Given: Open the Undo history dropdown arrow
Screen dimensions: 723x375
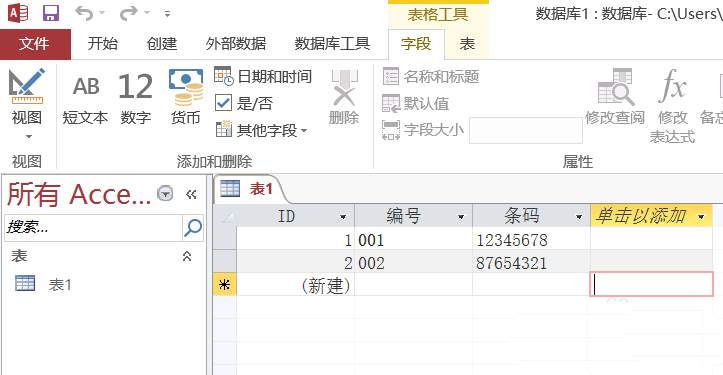Looking at the screenshot, I should 102,13.
